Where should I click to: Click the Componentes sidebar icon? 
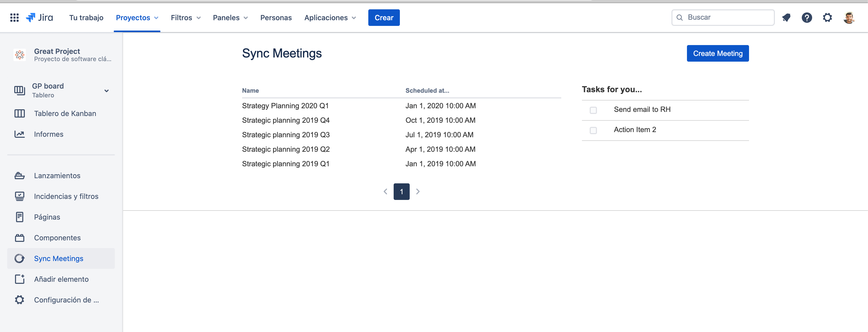pyautogui.click(x=20, y=238)
